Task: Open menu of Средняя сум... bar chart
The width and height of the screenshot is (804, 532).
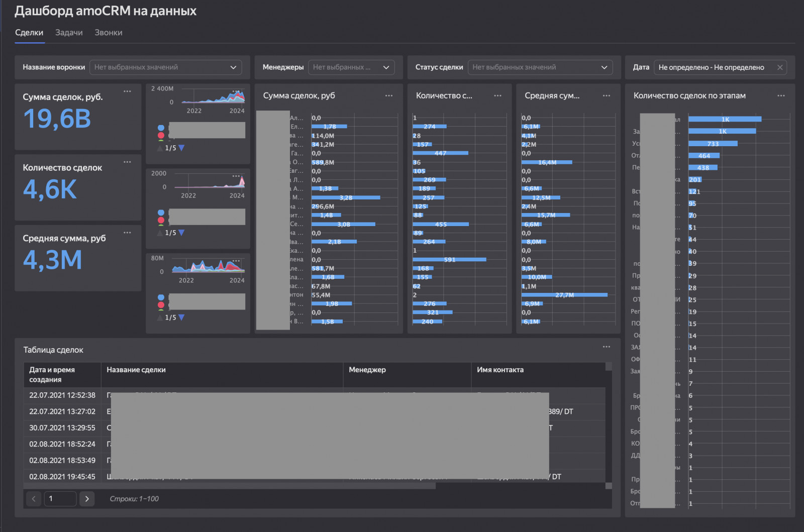Action: tap(607, 95)
